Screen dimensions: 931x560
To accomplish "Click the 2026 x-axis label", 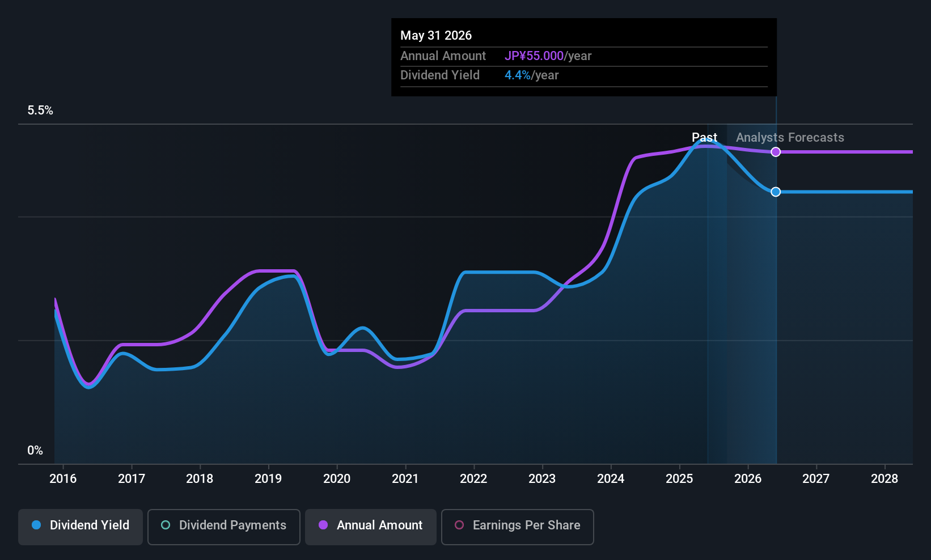I will 748,479.
